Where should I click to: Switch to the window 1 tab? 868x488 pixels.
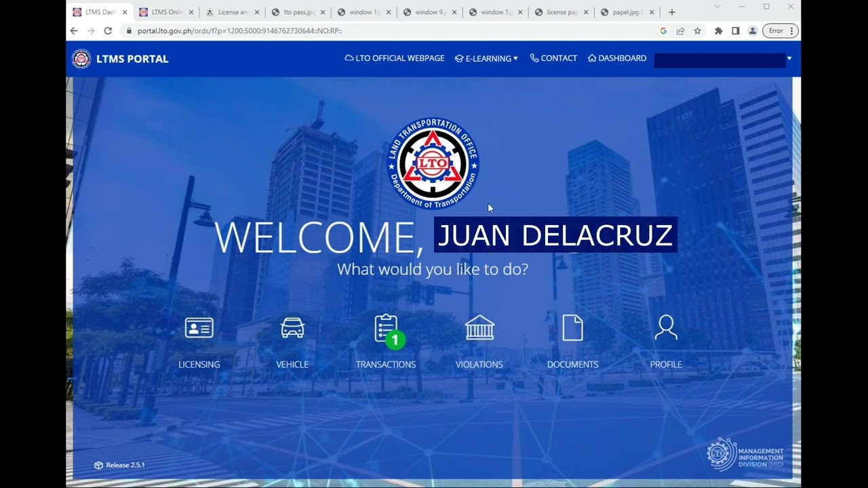(365, 12)
